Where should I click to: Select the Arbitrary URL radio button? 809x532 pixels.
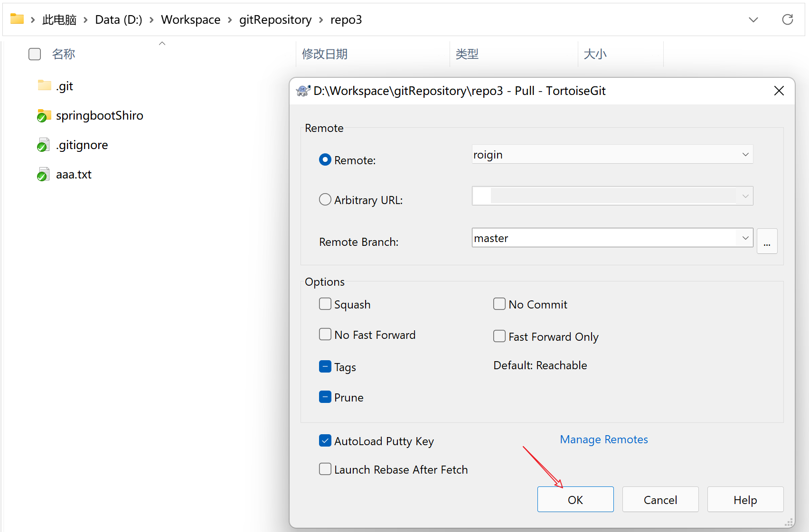point(325,199)
